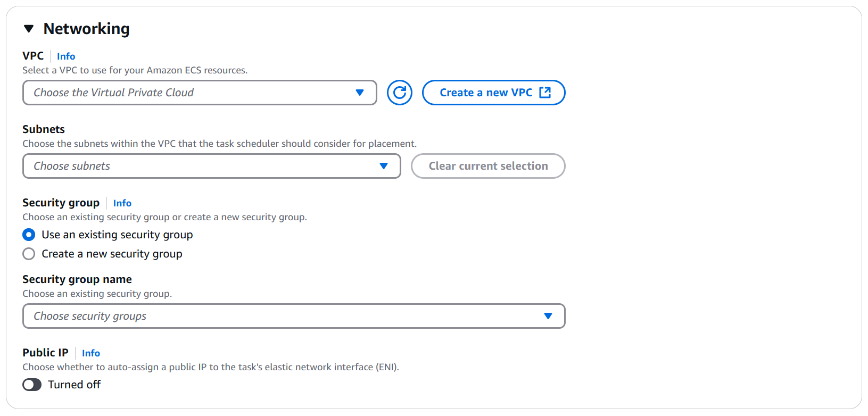Click the Networking section heading text
The width and height of the screenshot is (868, 416).
pyautogui.click(x=86, y=29)
